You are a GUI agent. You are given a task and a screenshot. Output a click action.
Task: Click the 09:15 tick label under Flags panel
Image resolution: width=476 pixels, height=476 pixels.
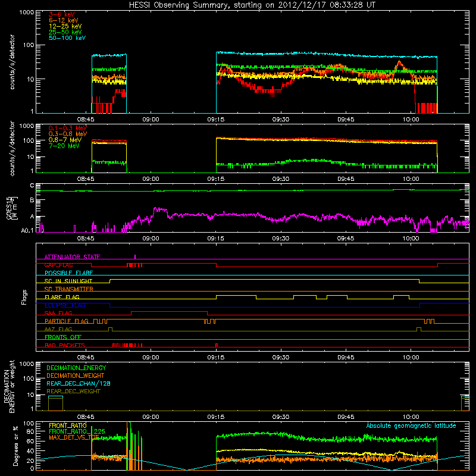tap(216, 358)
